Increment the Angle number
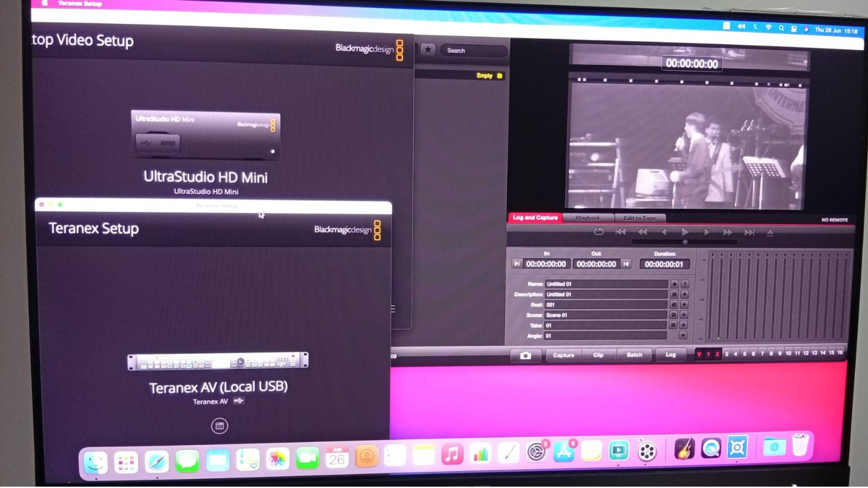The height and width of the screenshot is (488, 868). click(683, 335)
